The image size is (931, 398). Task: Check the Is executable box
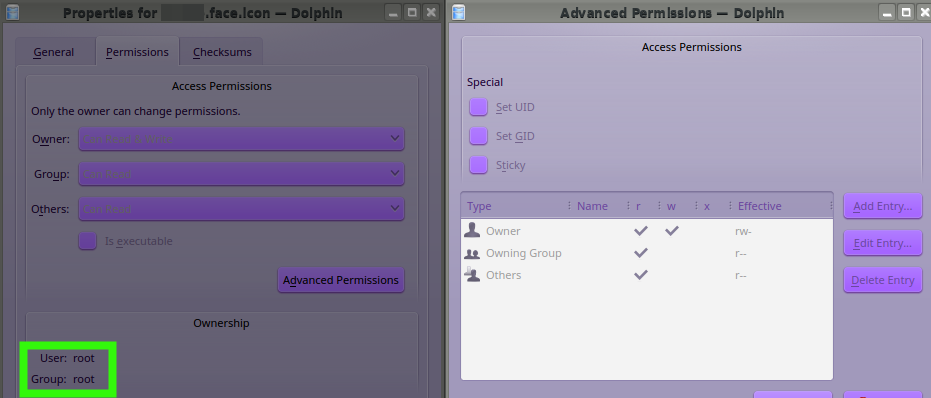[88, 241]
